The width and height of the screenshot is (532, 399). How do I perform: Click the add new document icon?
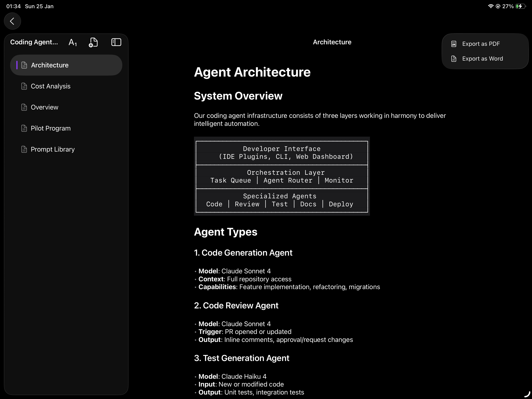[x=93, y=42]
